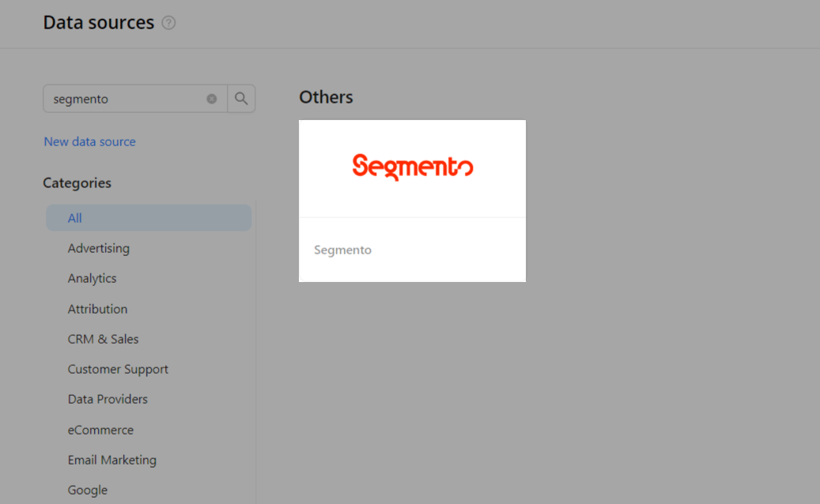
Task: Filter by Customer Support category
Action: [118, 369]
